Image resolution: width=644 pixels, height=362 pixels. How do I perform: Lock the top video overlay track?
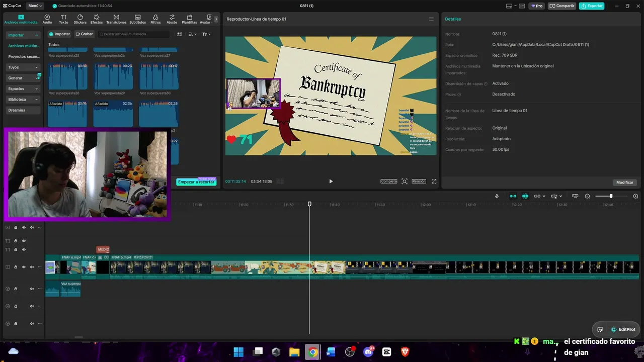[x=16, y=227]
